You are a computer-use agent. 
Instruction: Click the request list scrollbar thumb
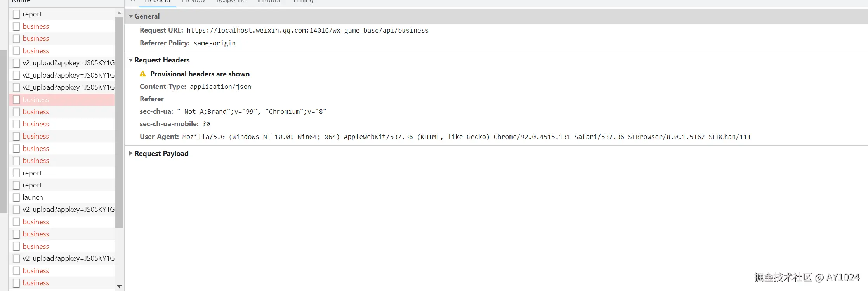[x=119, y=123]
